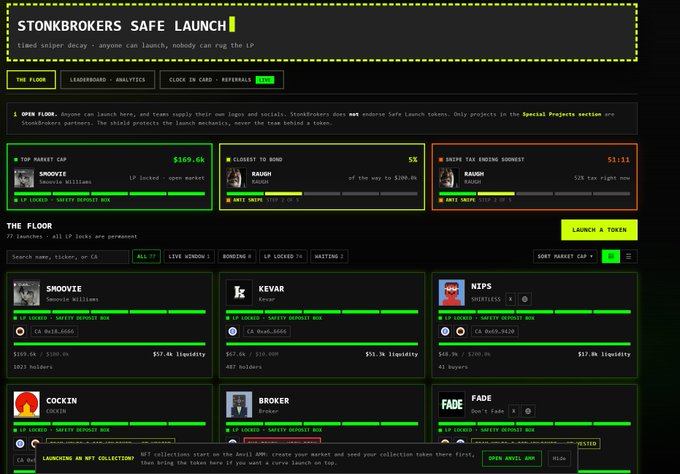Open the SMOOVIE token logo in the floor grid
The height and width of the screenshot is (474, 680).
pyautogui.click(x=26, y=293)
